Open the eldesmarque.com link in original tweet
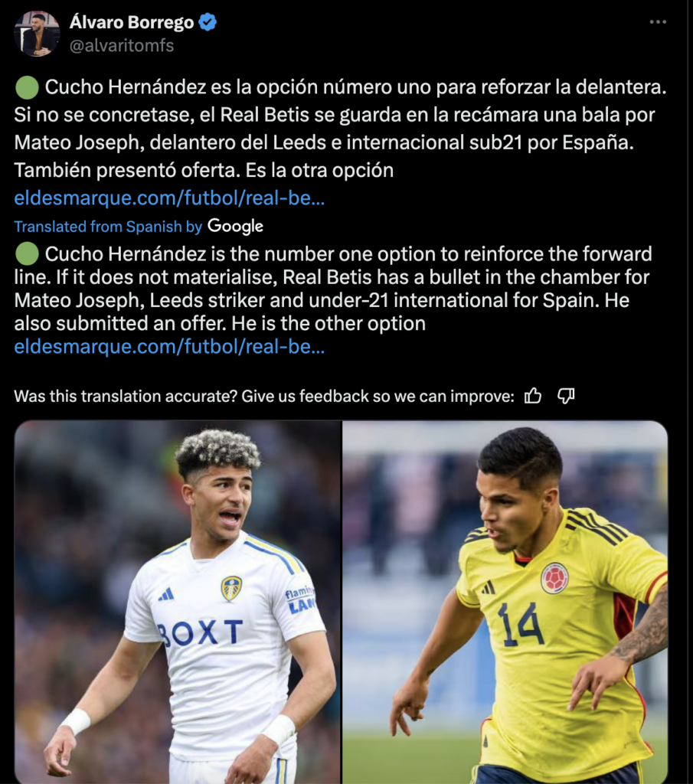 (x=169, y=198)
